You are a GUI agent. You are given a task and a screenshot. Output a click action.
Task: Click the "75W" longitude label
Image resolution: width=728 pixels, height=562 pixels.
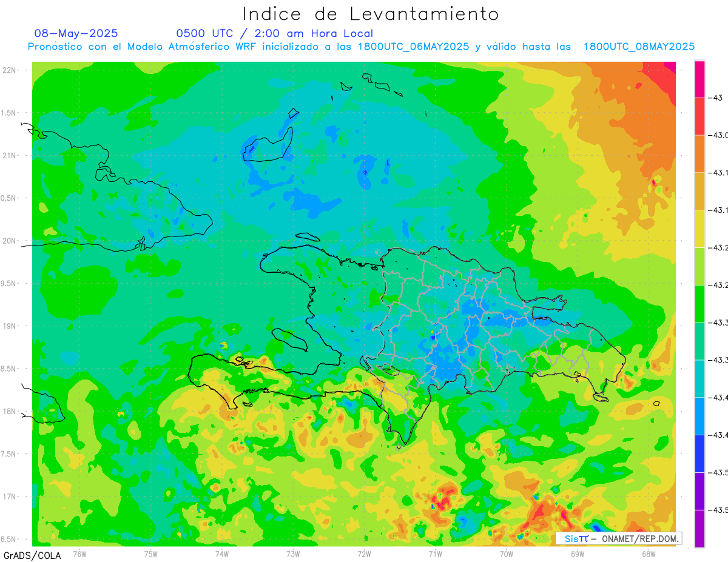[150, 553]
